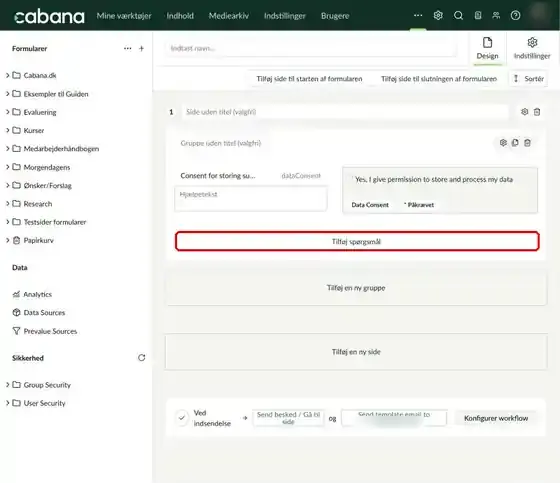Viewport: 560px width, 483px height.
Task: Open page 1 settings gear icon
Action: pyautogui.click(x=524, y=112)
